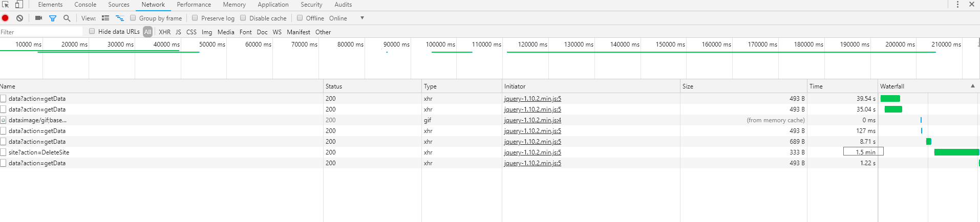980x222 pixels.
Task: Enable Group by frame checkbox
Action: click(133, 18)
